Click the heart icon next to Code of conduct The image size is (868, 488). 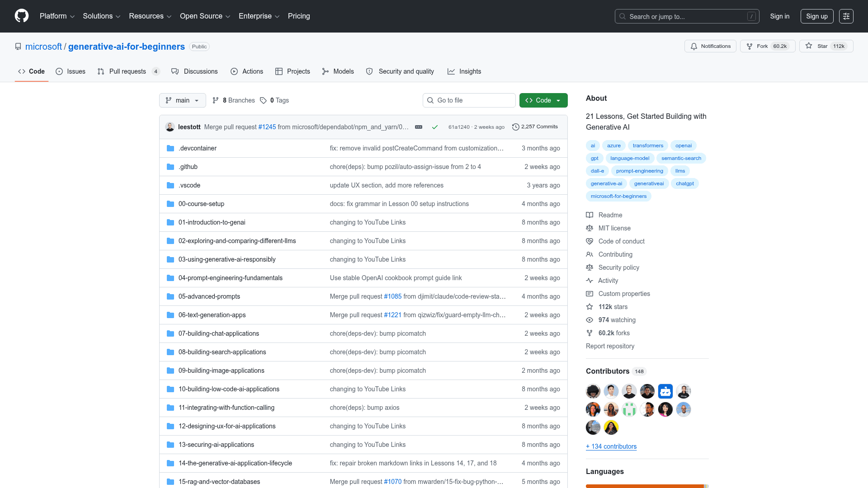[x=590, y=241]
